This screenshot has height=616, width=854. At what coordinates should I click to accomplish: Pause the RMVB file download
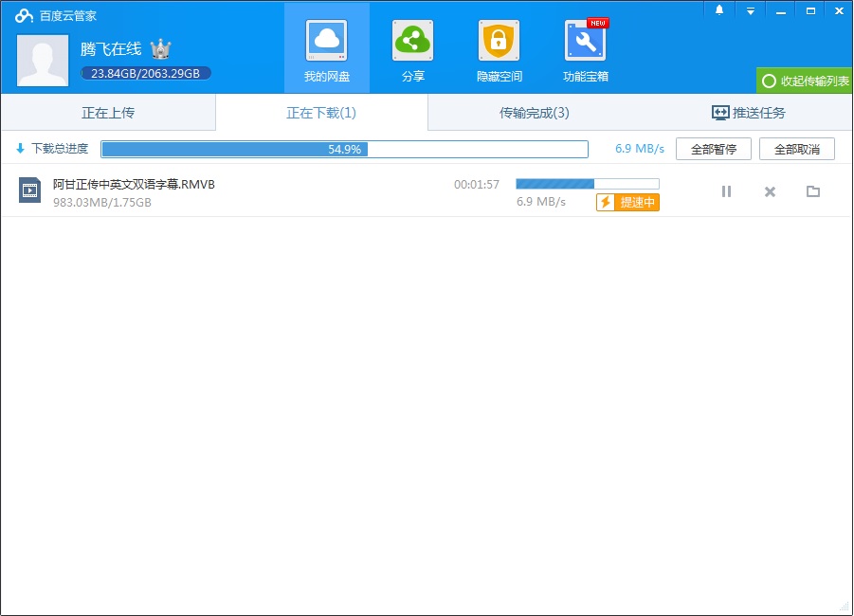(x=726, y=191)
